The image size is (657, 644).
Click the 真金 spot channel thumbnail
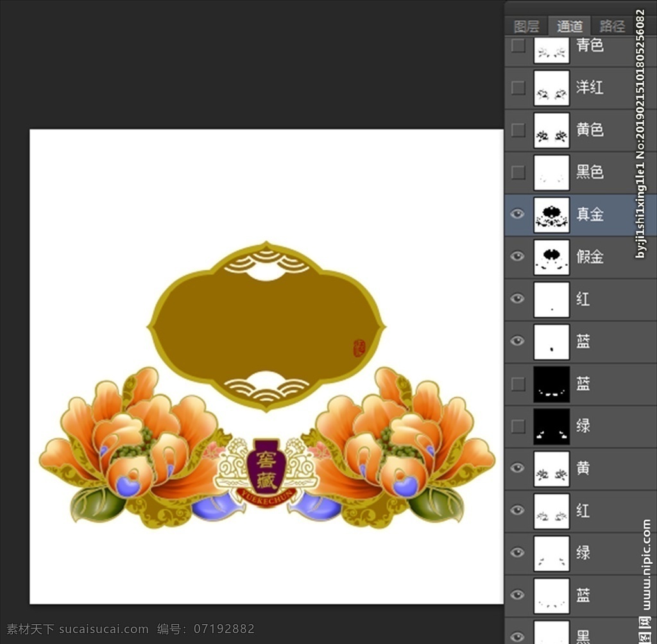[551, 215]
